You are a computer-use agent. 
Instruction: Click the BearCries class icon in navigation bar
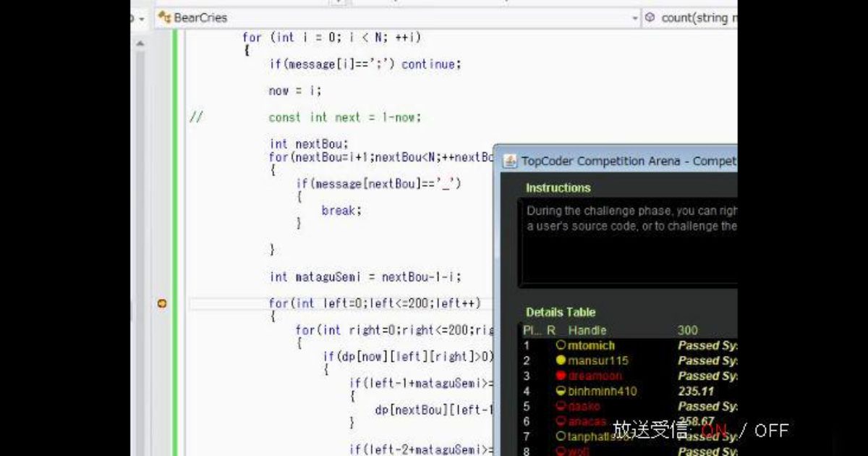[x=164, y=17]
